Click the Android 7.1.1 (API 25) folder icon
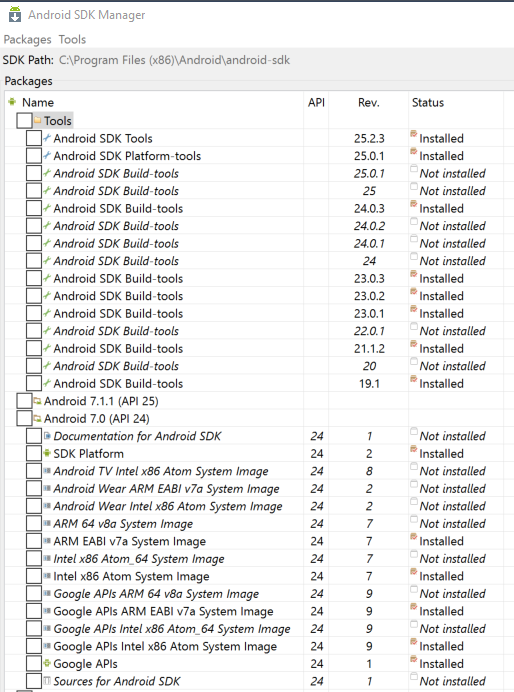 38,401
